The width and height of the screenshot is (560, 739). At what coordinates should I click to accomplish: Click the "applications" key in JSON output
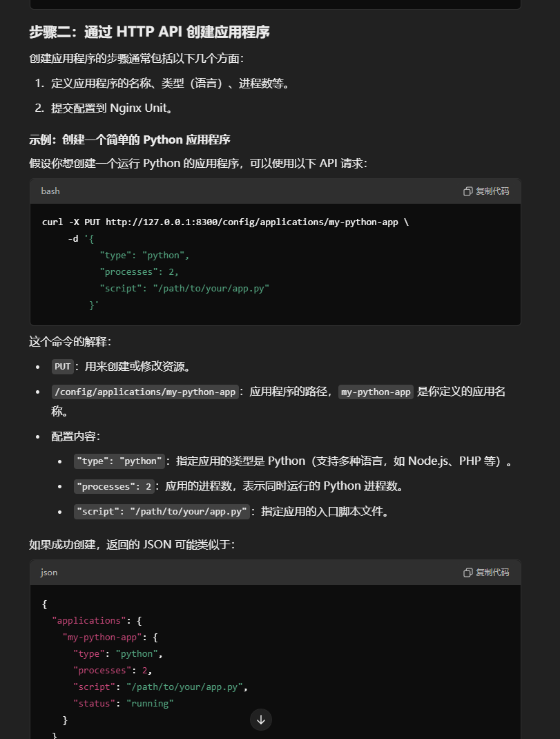89,620
